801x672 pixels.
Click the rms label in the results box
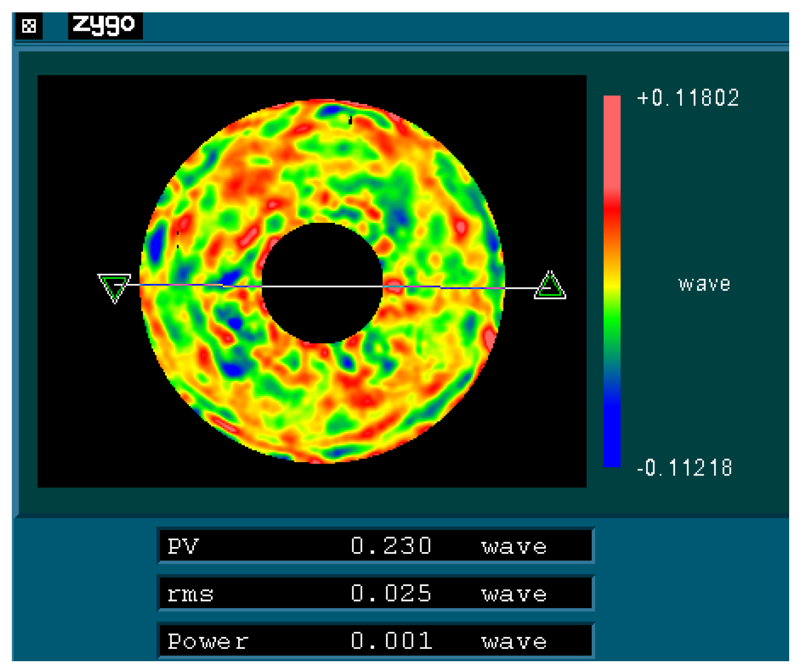tap(190, 594)
